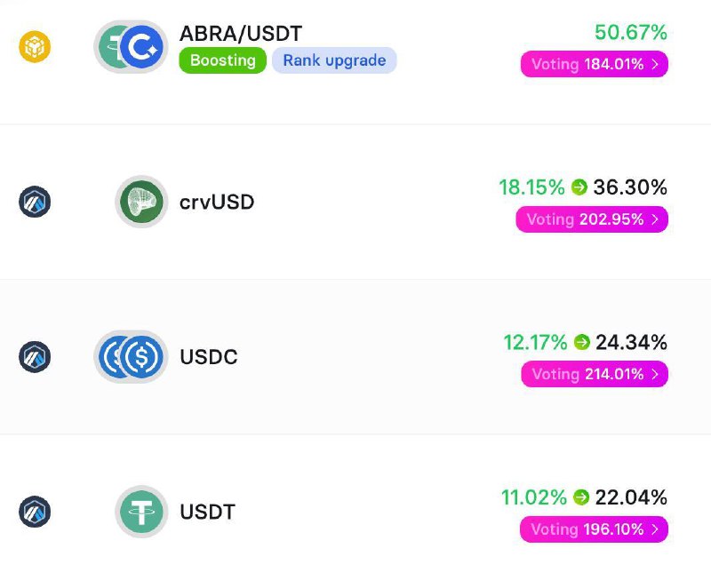Click the BNB Chain network icon
This screenshot has width=711, height=588.
point(35,47)
